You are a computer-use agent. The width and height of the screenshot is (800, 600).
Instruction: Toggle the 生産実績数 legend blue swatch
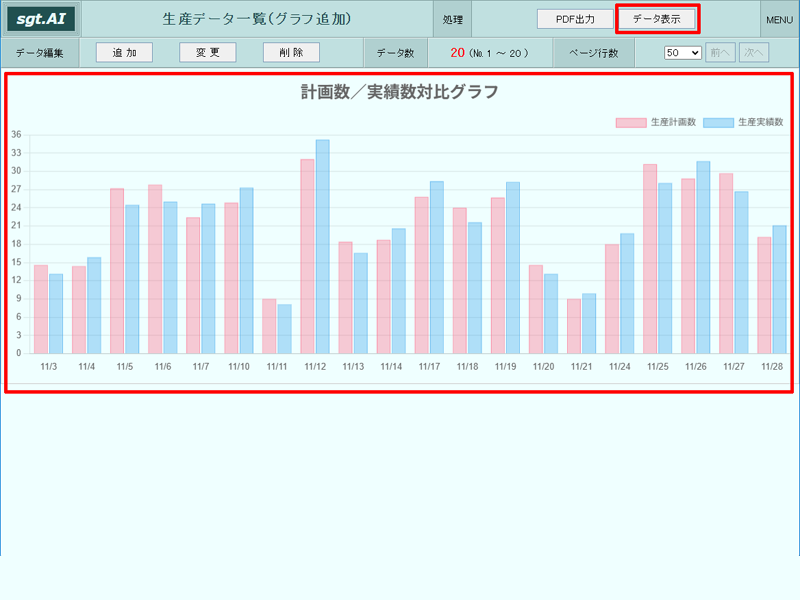718,122
